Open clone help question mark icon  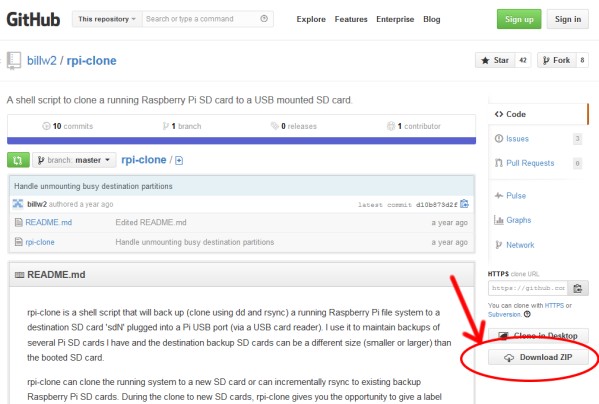pos(527,314)
